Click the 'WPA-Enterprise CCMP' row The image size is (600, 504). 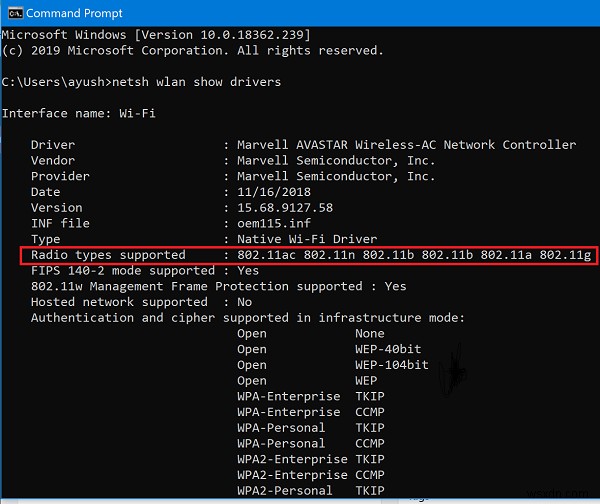tap(311, 412)
